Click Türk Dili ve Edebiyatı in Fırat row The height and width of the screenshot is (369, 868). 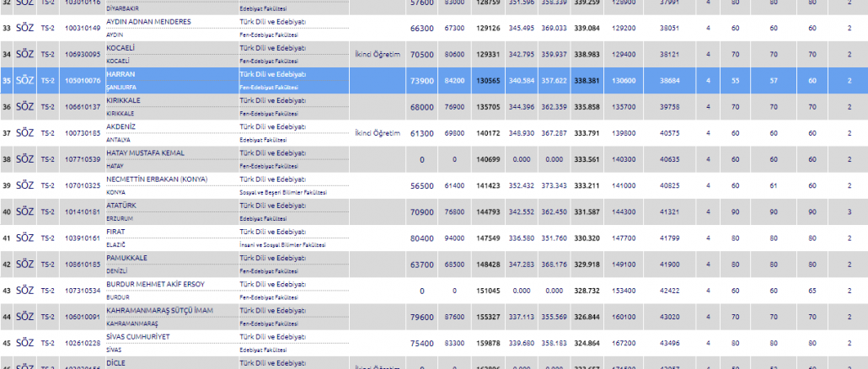(x=272, y=231)
